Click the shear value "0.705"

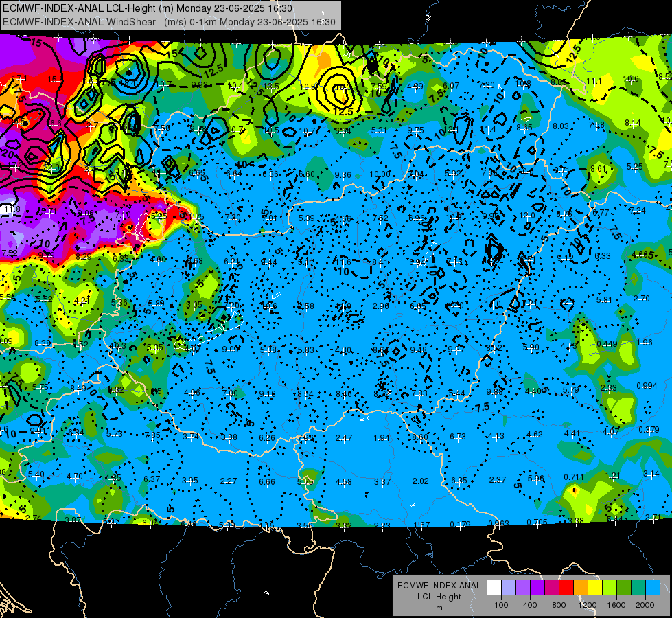tap(537, 522)
